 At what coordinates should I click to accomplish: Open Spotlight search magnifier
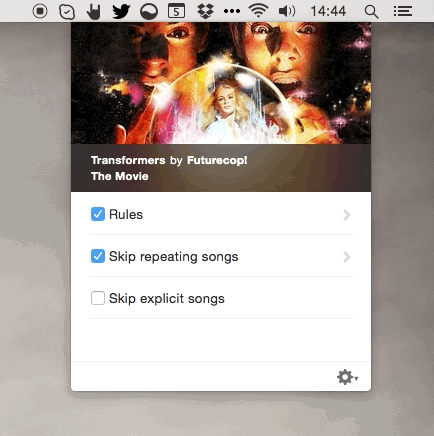point(371,12)
